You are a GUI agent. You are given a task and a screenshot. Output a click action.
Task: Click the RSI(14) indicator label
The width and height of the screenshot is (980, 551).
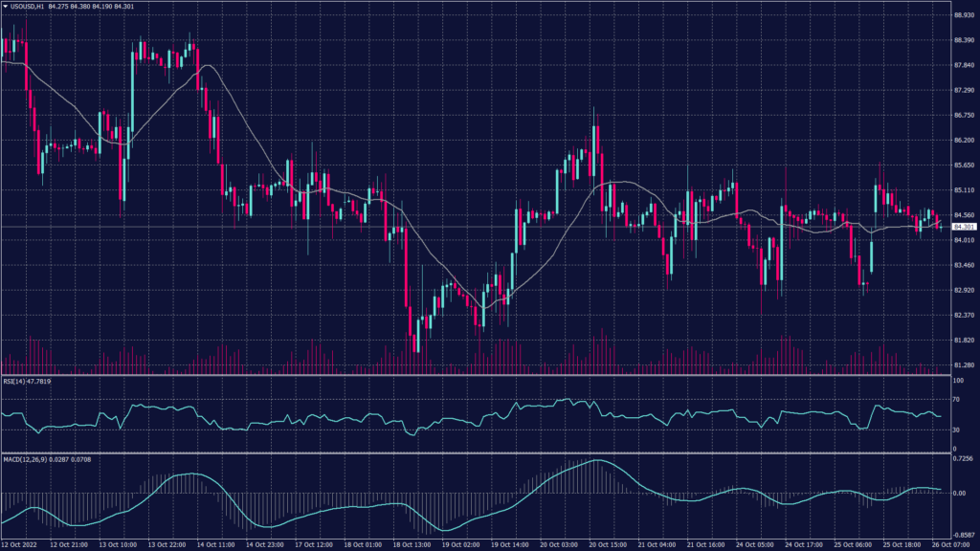(21, 384)
